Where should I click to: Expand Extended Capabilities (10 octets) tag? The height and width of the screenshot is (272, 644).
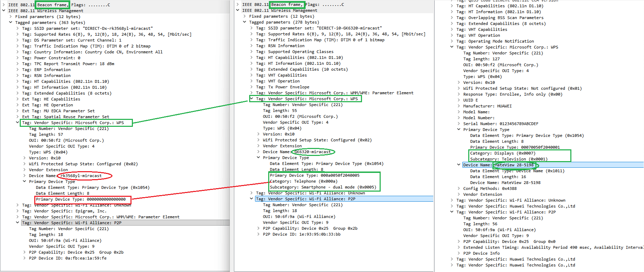(252, 69)
